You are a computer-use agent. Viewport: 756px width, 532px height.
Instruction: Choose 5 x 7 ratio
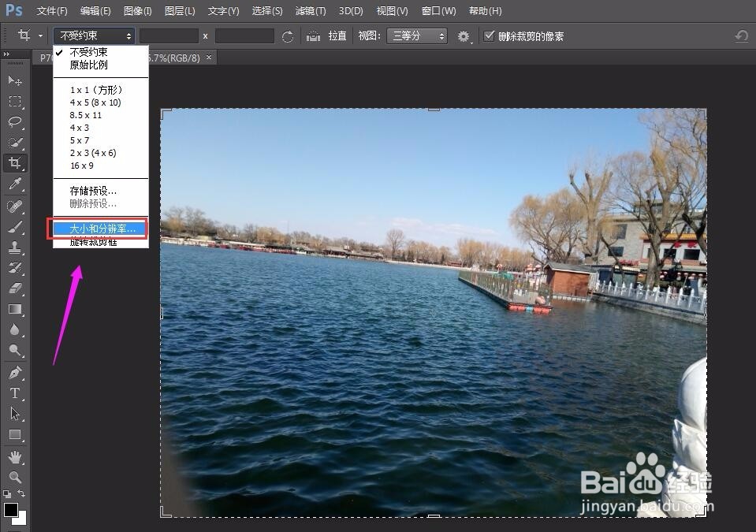[101, 140]
